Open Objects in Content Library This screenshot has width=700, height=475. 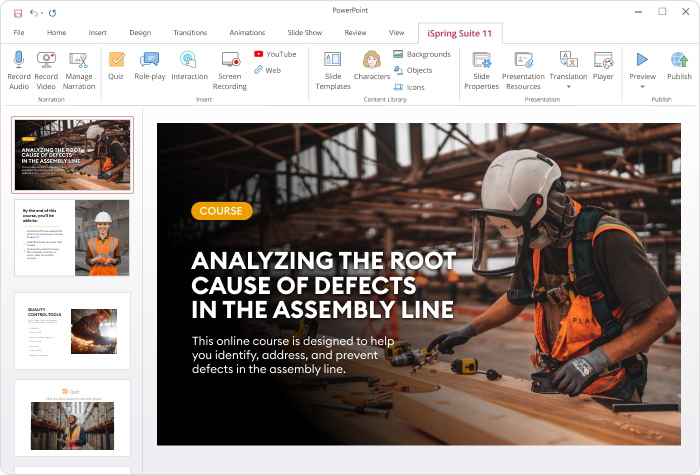click(413, 70)
